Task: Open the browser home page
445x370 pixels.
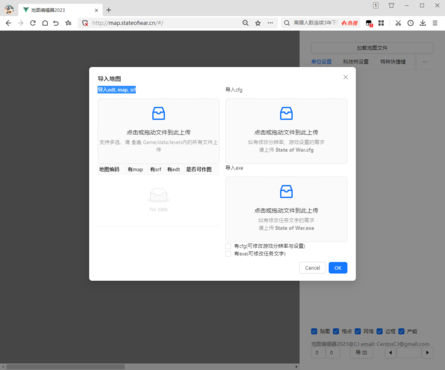Action: pos(45,23)
